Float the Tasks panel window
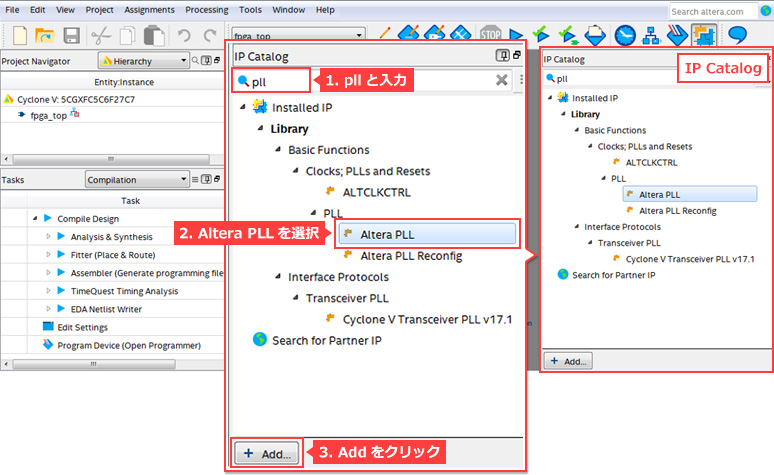The width and height of the screenshot is (774, 475). (x=217, y=179)
